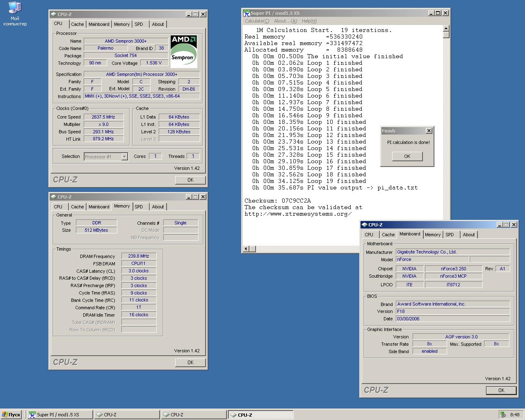Switch to About tab in top CPU-Z window
The width and height of the screenshot is (525, 420).
pos(158,24)
